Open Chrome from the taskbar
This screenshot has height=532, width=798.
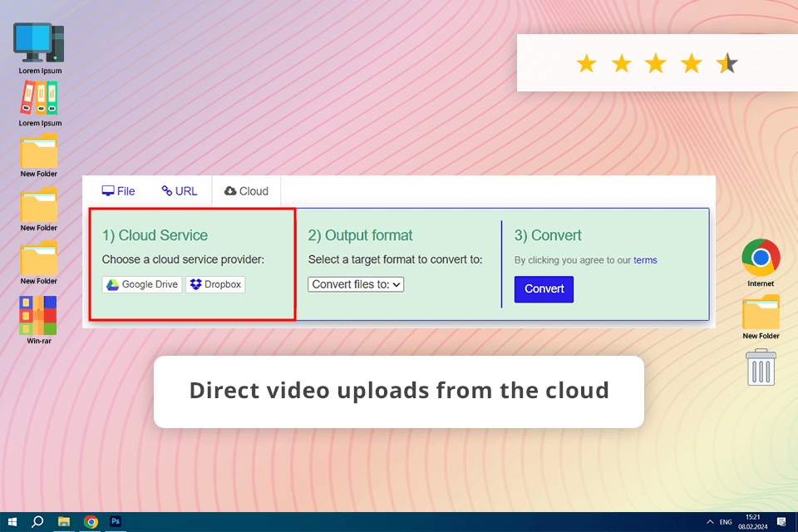(x=91, y=522)
